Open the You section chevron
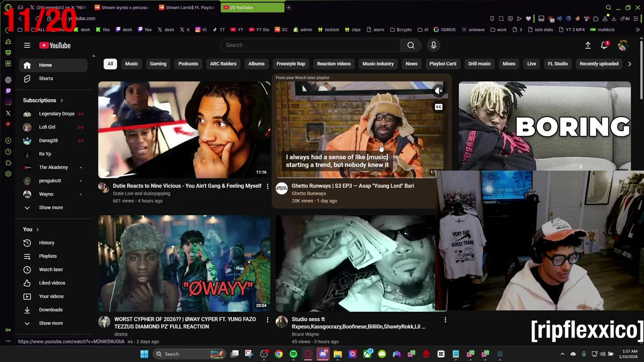The width and height of the screenshot is (644, 362). pos(37,230)
